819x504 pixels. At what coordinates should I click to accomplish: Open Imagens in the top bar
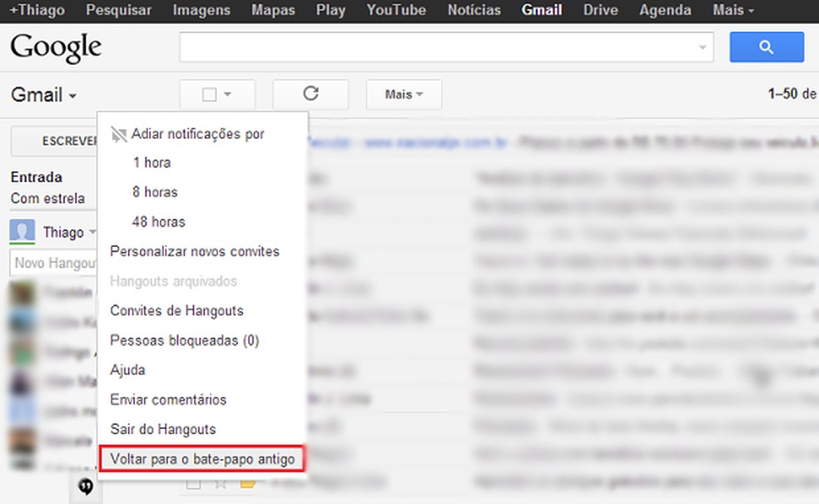coord(201,10)
